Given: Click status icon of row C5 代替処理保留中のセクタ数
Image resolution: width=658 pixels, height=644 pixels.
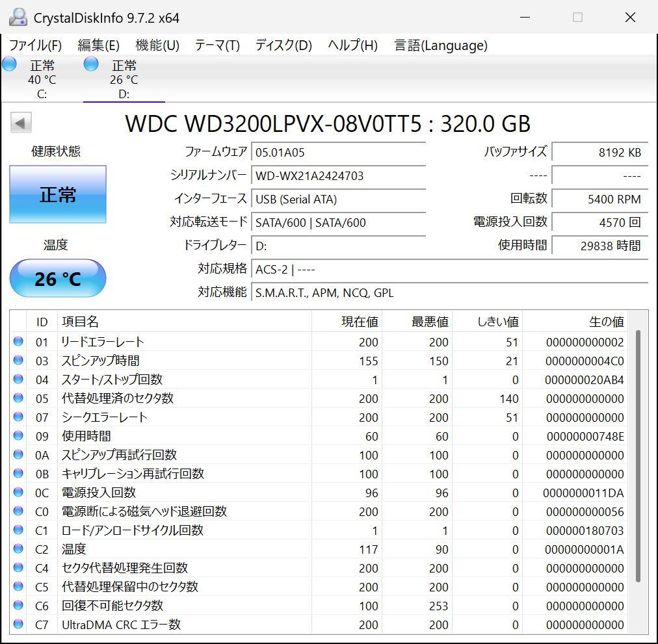Looking at the screenshot, I should [x=18, y=587].
